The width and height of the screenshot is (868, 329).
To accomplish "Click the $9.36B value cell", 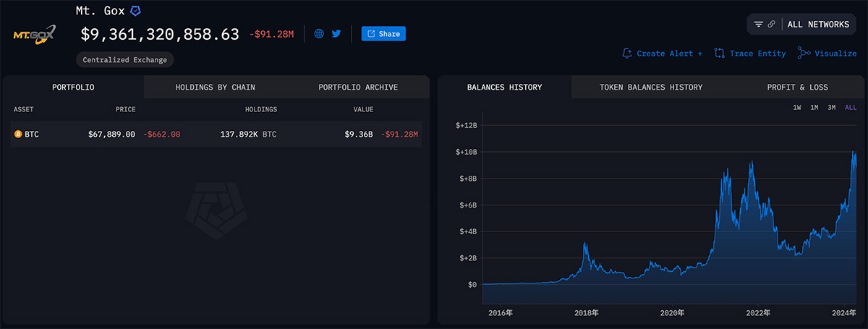I will click(x=358, y=134).
